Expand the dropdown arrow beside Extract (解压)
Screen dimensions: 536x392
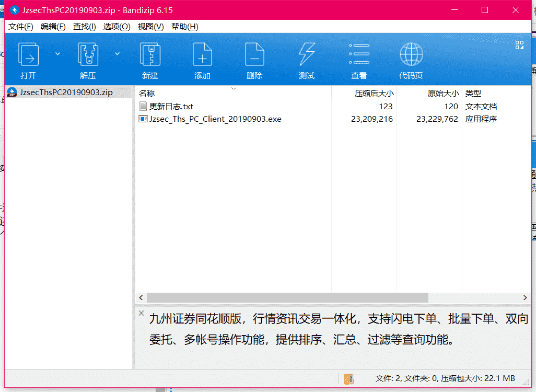pos(117,54)
